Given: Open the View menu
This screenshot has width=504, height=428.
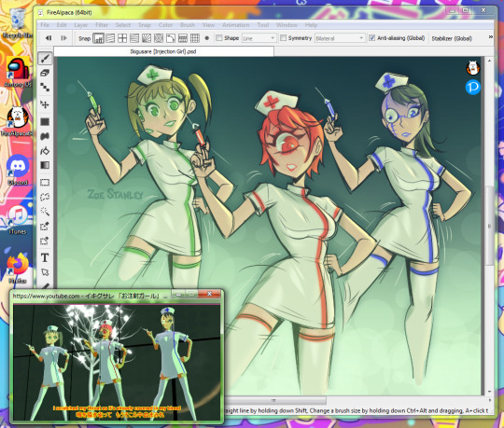Looking at the screenshot, I should click(208, 25).
